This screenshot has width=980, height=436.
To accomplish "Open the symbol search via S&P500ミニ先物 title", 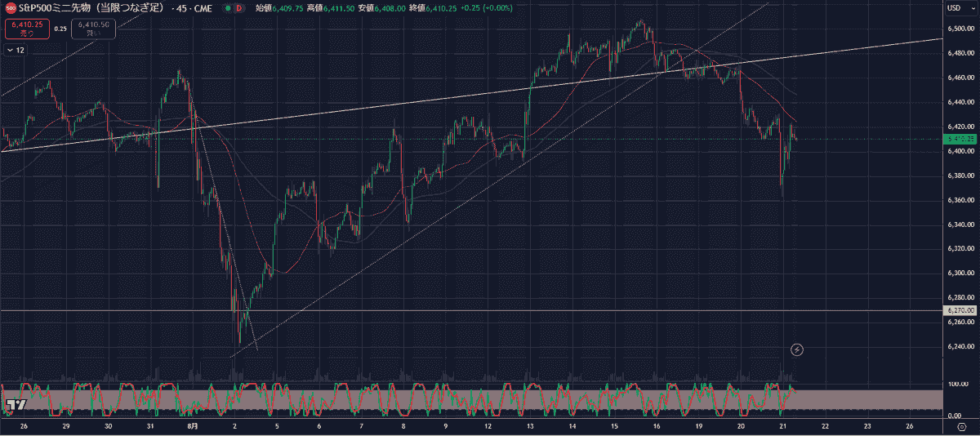I will click(x=91, y=8).
